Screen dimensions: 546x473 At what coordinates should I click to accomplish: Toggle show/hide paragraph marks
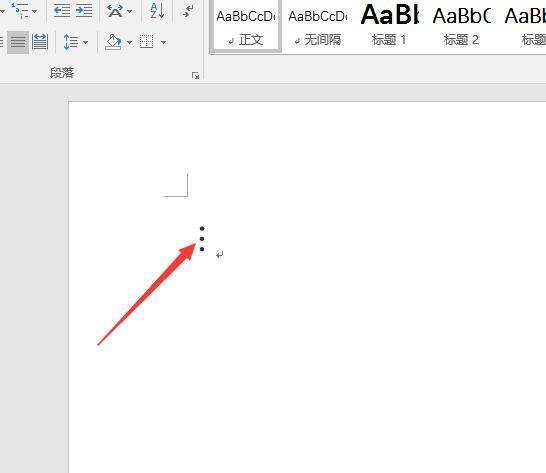188,11
